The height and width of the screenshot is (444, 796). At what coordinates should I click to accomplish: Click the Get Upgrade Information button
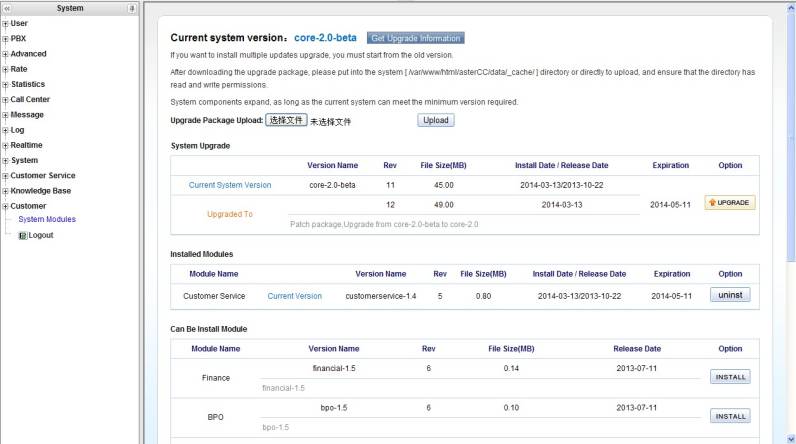pyautogui.click(x=415, y=38)
